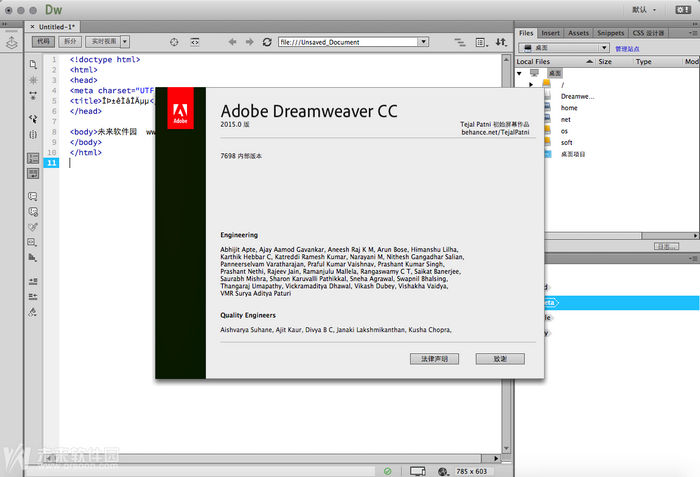This screenshot has height=477, width=700.
Task: Click the 致谢 credits button in About dialog
Action: click(500, 359)
